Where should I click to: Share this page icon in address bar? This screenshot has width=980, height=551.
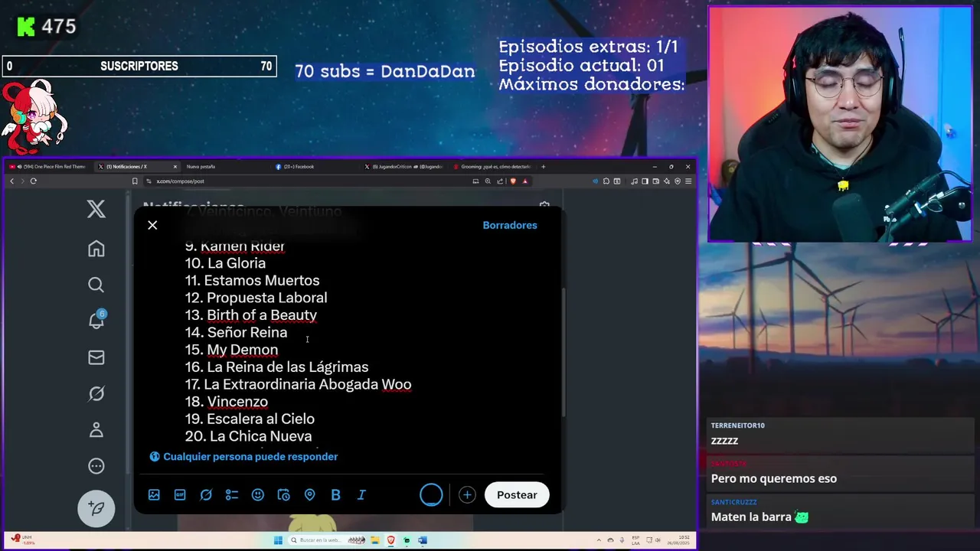click(x=500, y=181)
